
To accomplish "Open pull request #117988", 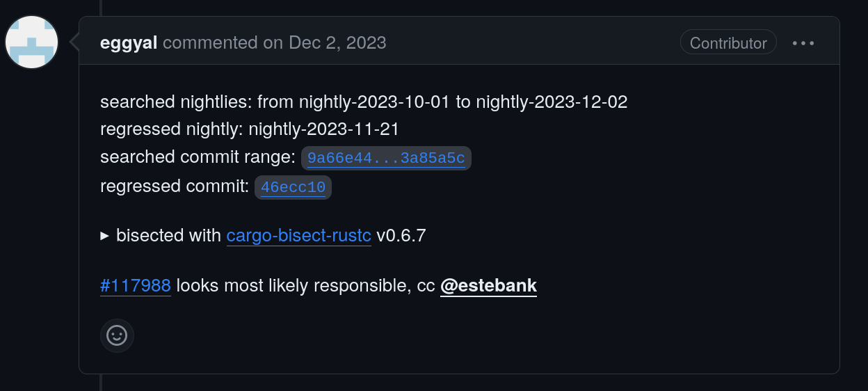I will click(136, 286).
